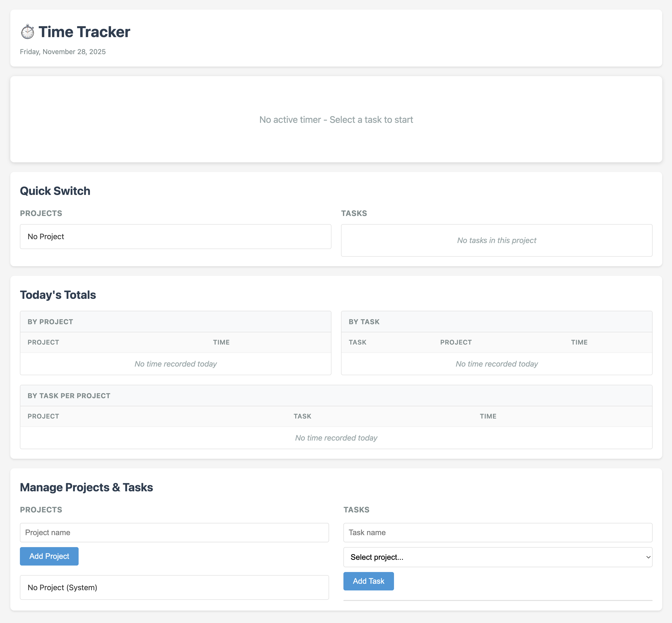Click the chevron on the project selector

pos(648,557)
